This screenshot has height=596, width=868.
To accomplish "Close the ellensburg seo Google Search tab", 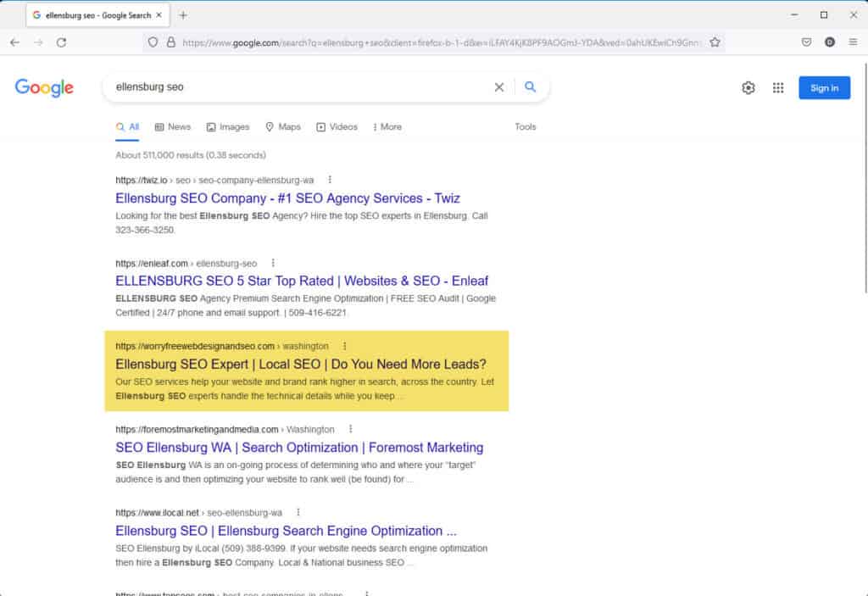I will (159, 15).
